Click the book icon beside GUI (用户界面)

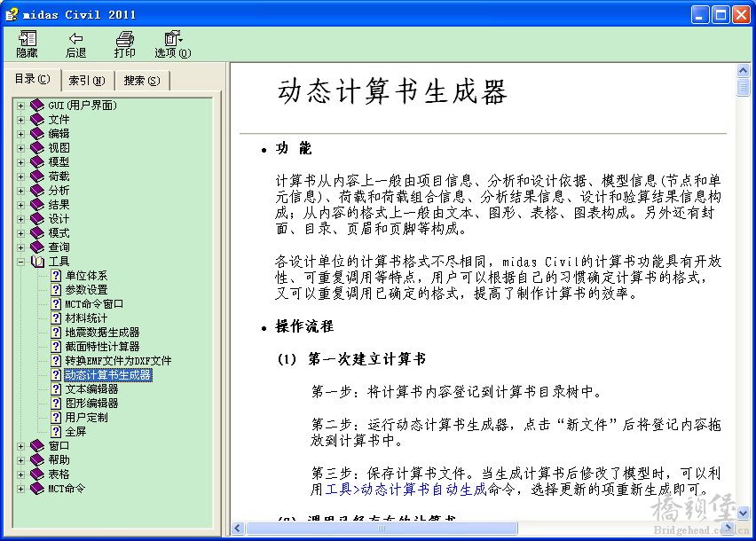point(37,105)
